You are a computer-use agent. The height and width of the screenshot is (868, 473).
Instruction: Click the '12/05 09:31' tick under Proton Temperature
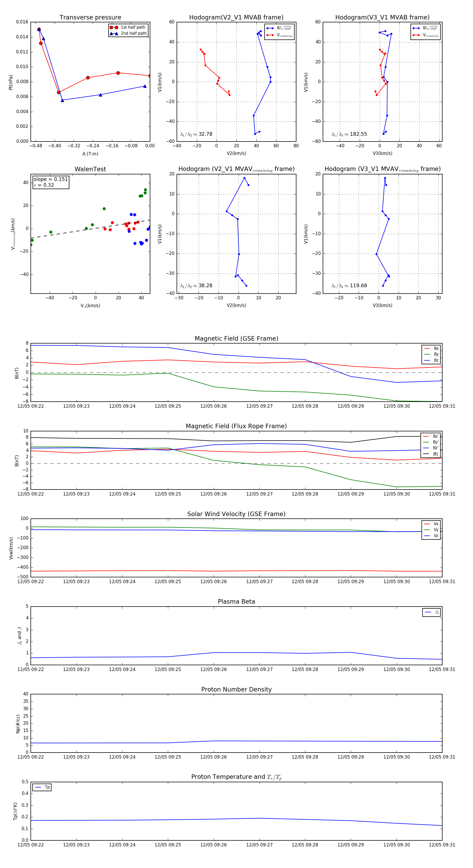(x=442, y=845)
